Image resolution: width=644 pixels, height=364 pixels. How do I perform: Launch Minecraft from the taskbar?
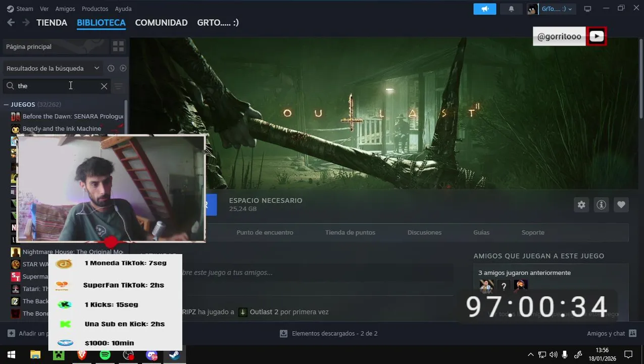tap(59, 355)
